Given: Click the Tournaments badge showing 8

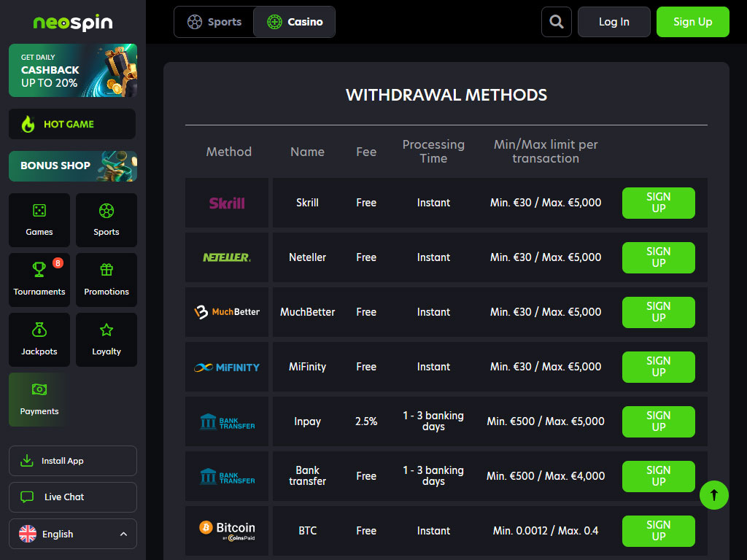Looking at the screenshot, I should coord(58,262).
